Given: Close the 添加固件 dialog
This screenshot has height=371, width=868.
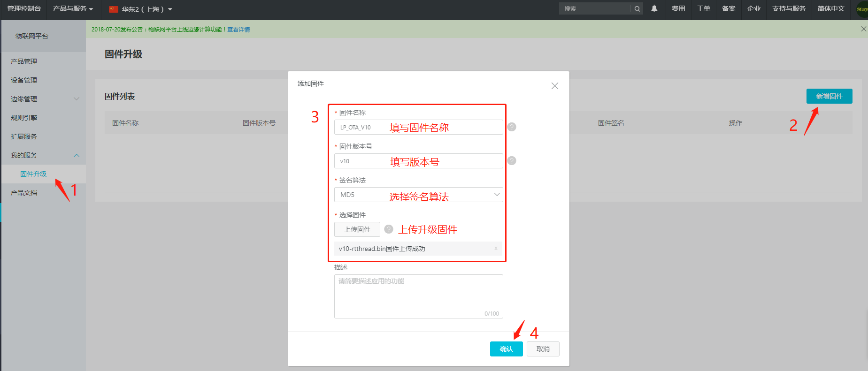Looking at the screenshot, I should pos(554,86).
